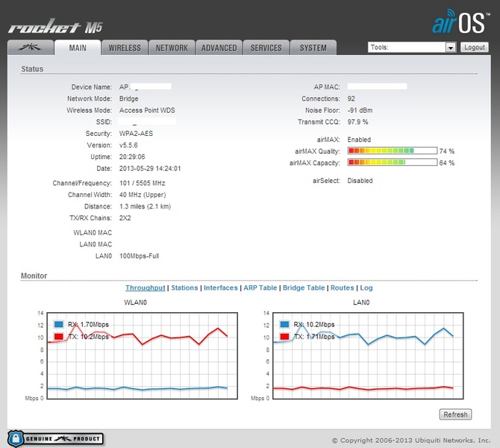Click the Refresh button
Viewport: 500px width, 448px height.
pos(455,414)
